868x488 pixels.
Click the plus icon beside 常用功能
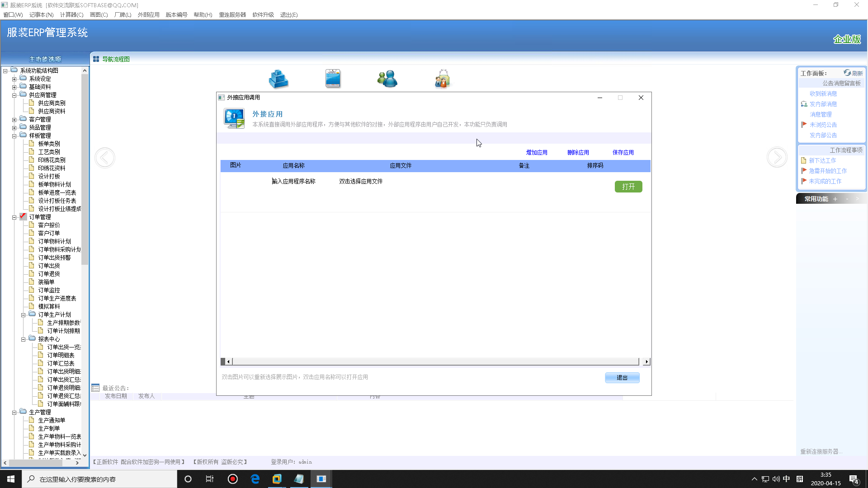pos(835,199)
